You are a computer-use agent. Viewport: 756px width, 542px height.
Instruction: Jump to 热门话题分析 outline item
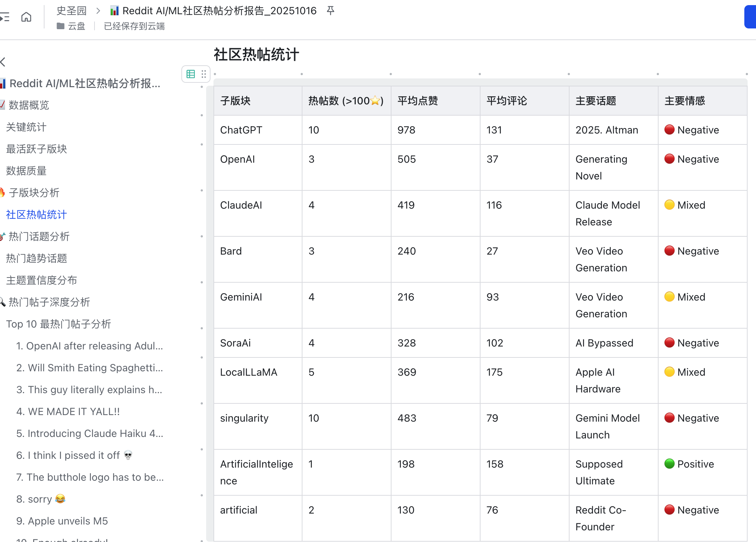39,236
